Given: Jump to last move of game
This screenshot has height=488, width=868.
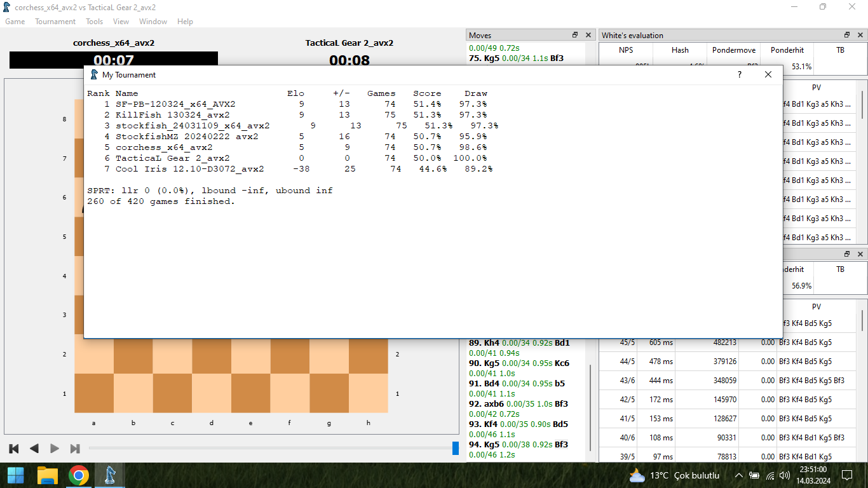Looking at the screenshot, I should click(x=75, y=449).
